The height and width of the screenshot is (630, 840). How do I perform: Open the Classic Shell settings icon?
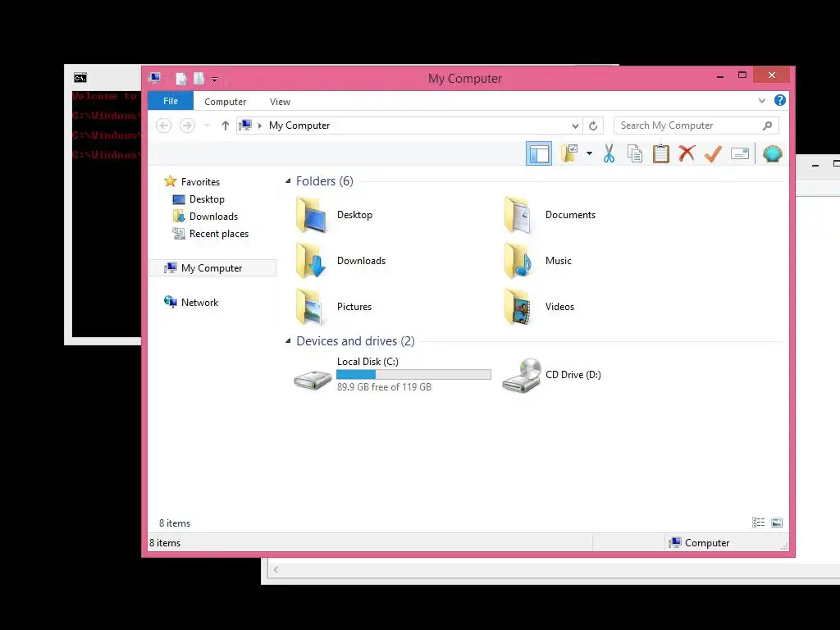tap(773, 153)
